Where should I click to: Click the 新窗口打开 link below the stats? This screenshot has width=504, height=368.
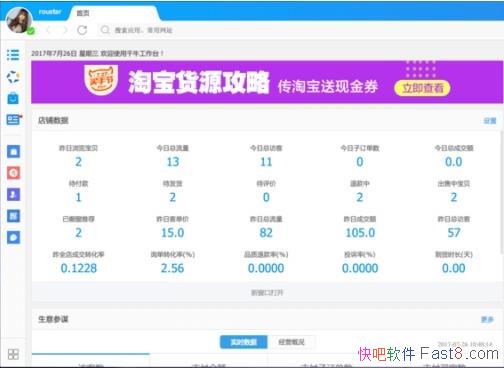(x=267, y=293)
